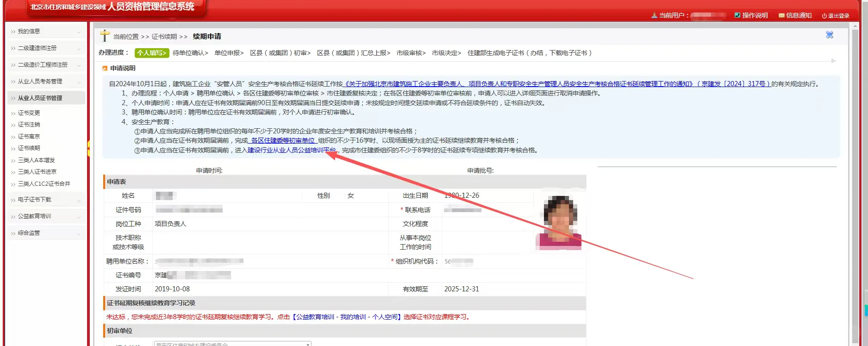Click the 从事本岗位工作的时间 field

[487, 242]
